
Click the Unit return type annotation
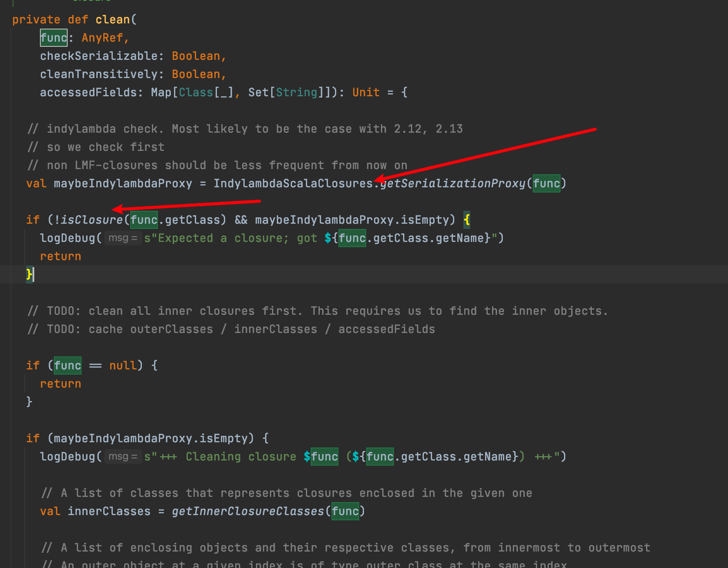point(365,92)
